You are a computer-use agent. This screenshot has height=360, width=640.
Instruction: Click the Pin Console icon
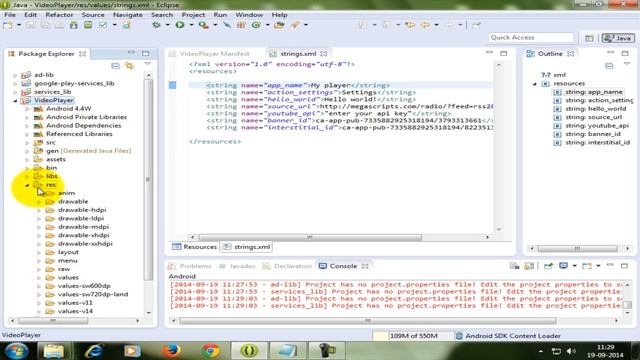[x=548, y=266]
